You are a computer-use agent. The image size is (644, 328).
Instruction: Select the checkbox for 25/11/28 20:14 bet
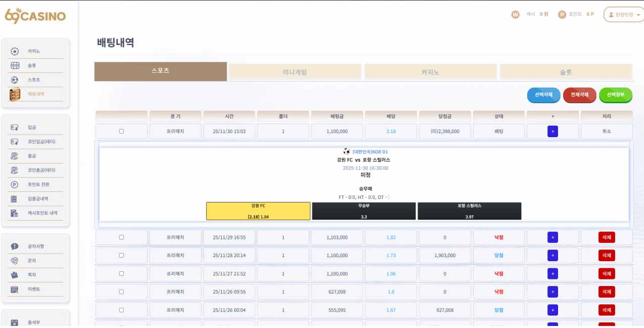tap(121, 256)
